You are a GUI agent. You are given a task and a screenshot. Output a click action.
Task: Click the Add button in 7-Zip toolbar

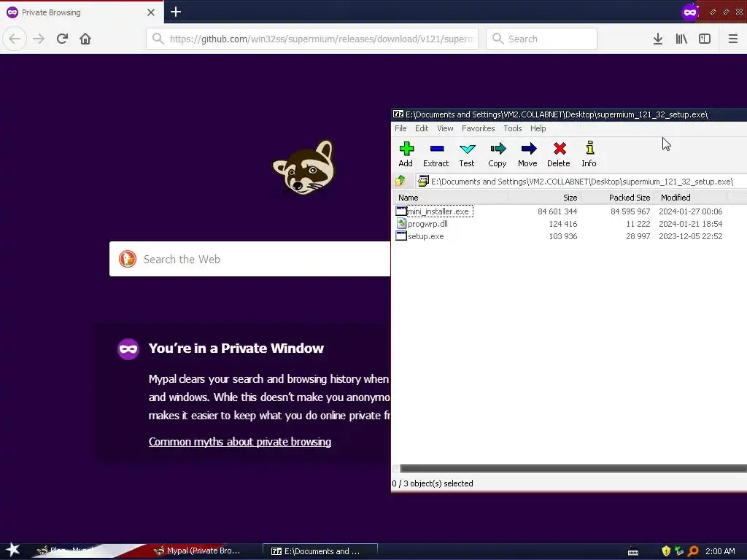406,154
